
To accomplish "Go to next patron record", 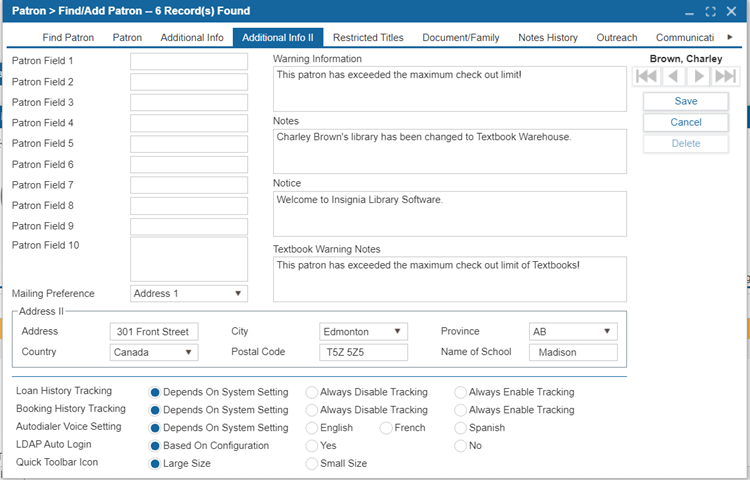I will coord(699,76).
